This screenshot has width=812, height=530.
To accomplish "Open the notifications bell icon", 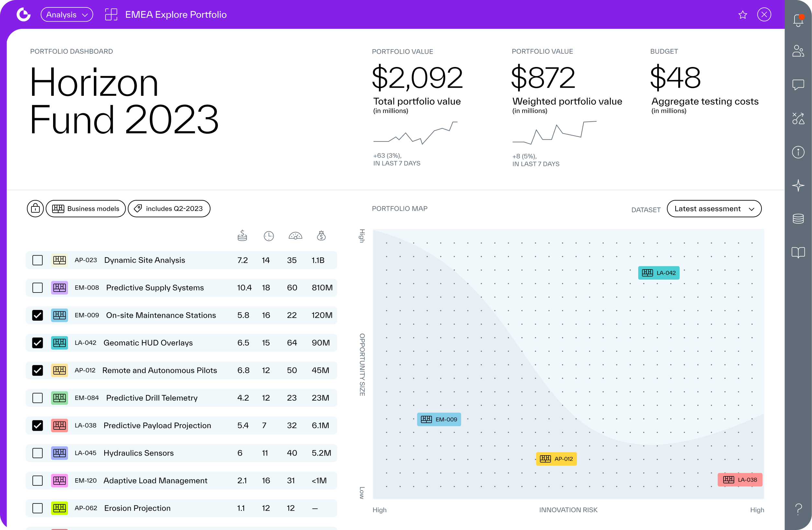I will pos(798,20).
